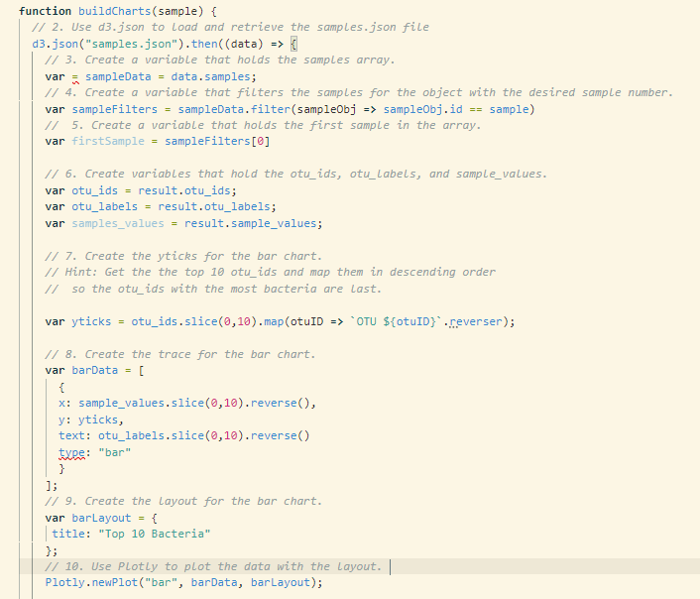Click the firstSample variable name
Viewport: 700px width, 599px height.
tap(108, 141)
